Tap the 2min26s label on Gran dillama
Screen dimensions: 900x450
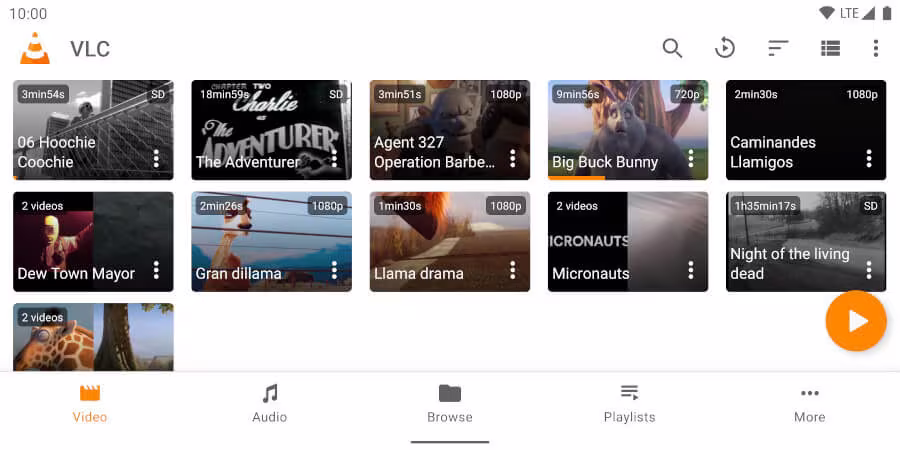[x=221, y=205]
